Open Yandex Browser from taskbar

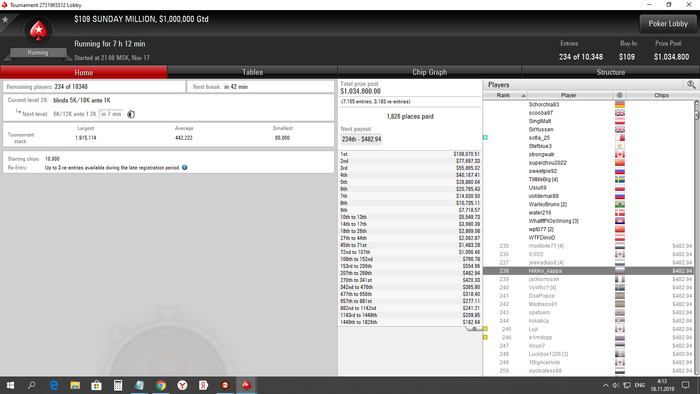(x=182, y=385)
